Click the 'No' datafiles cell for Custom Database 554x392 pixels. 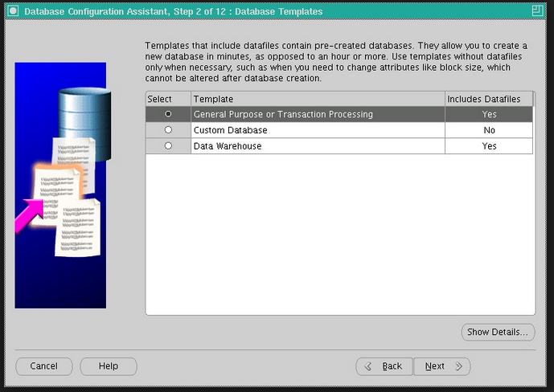(489, 130)
